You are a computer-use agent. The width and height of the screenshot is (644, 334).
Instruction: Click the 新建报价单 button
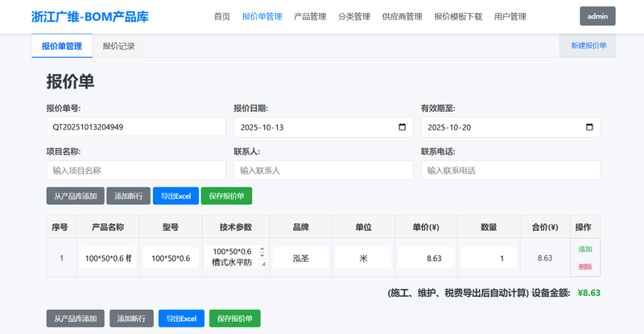[588, 47]
